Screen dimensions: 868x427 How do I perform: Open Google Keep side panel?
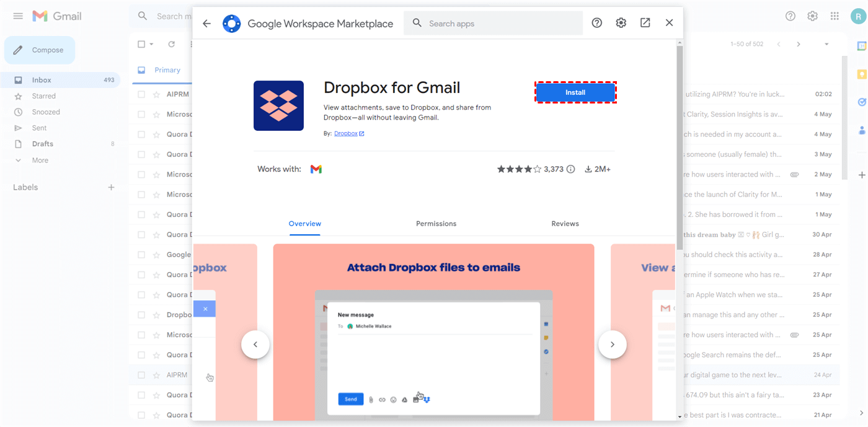click(862, 74)
